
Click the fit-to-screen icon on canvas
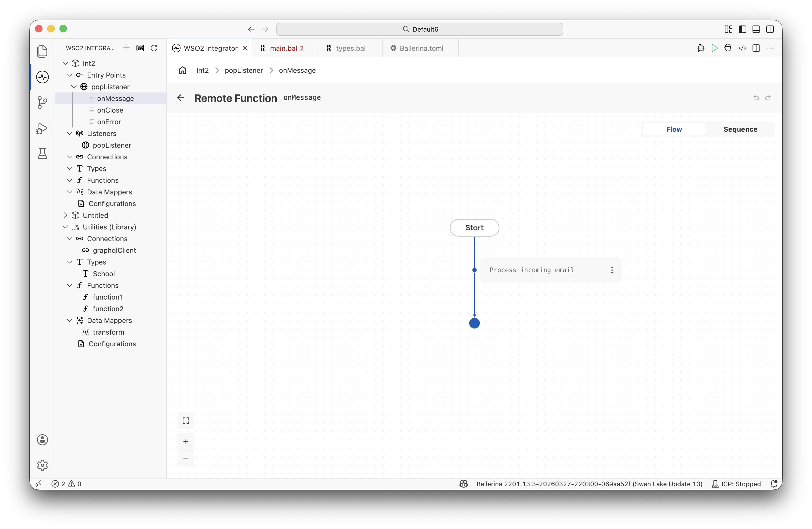(186, 420)
